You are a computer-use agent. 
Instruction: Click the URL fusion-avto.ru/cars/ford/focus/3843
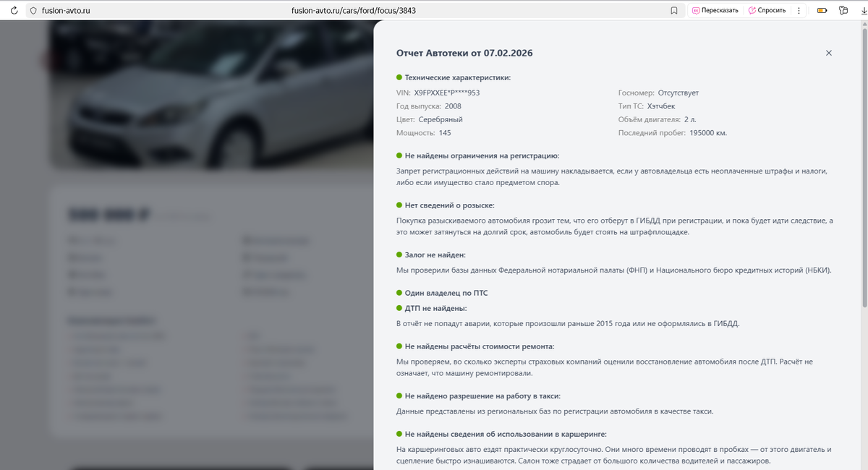pyautogui.click(x=353, y=11)
